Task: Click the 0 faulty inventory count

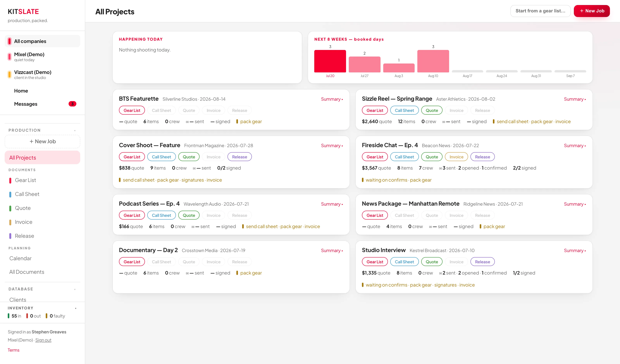Action: [x=55, y=316]
